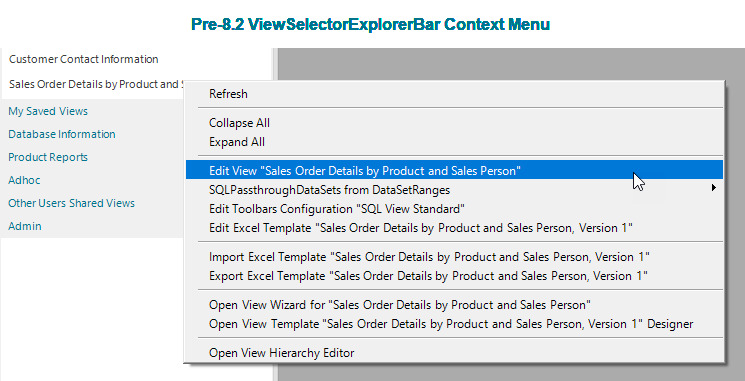
Task: Choose Refresh from the context menu
Action: (x=454, y=94)
